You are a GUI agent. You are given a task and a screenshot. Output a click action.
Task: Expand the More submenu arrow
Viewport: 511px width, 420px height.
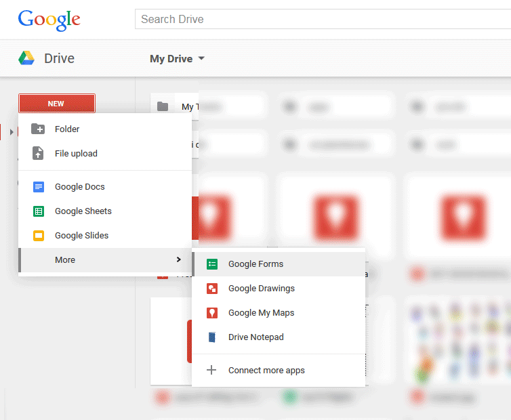pyautogui.click(x=179, y=259)
